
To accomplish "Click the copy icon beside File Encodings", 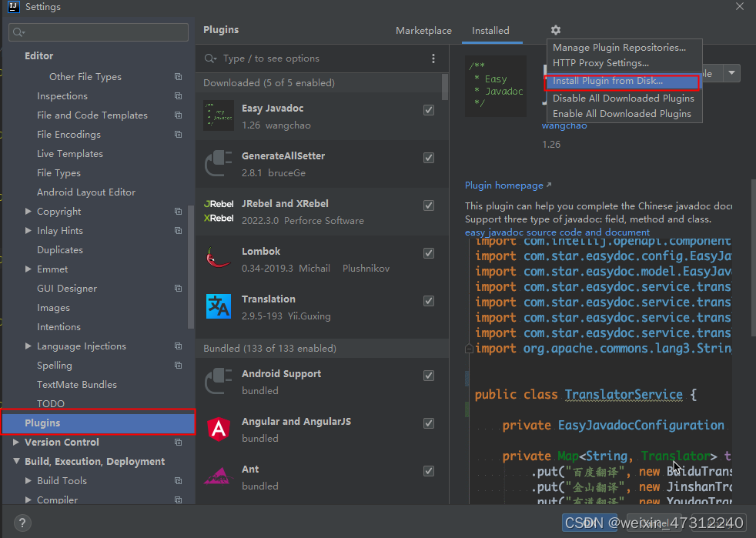I will click(x=179, y=135).
